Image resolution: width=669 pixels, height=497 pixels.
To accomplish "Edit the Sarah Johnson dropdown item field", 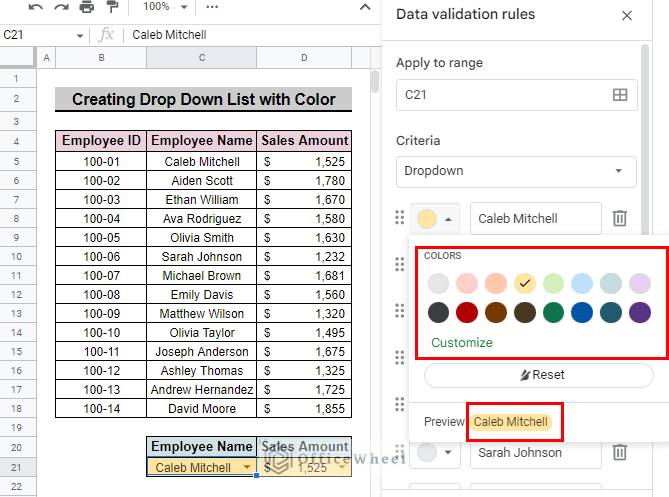I will (x=536, y=453).
